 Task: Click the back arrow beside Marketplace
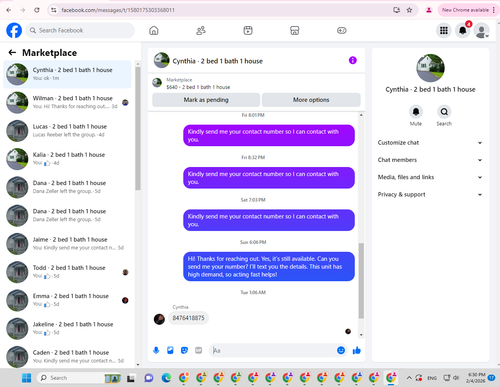pos(12,53)
